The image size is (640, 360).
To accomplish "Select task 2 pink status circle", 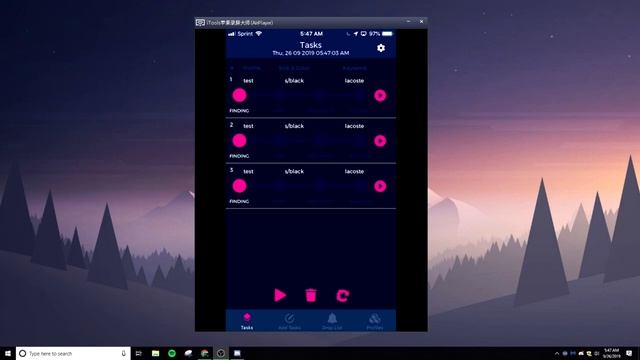I will (240, 141).
